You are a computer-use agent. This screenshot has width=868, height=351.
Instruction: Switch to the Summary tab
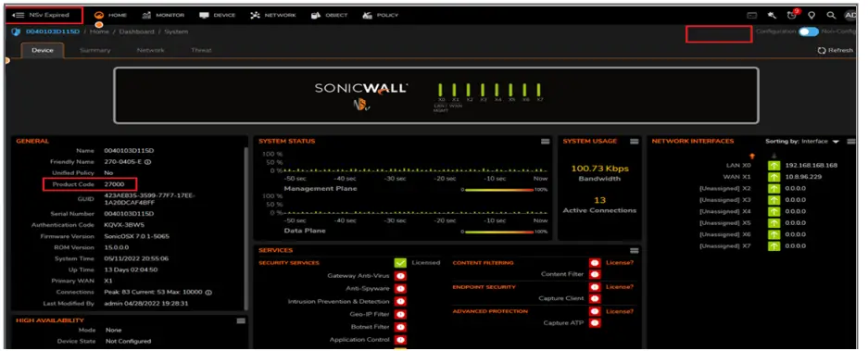[x=94, y=50]
